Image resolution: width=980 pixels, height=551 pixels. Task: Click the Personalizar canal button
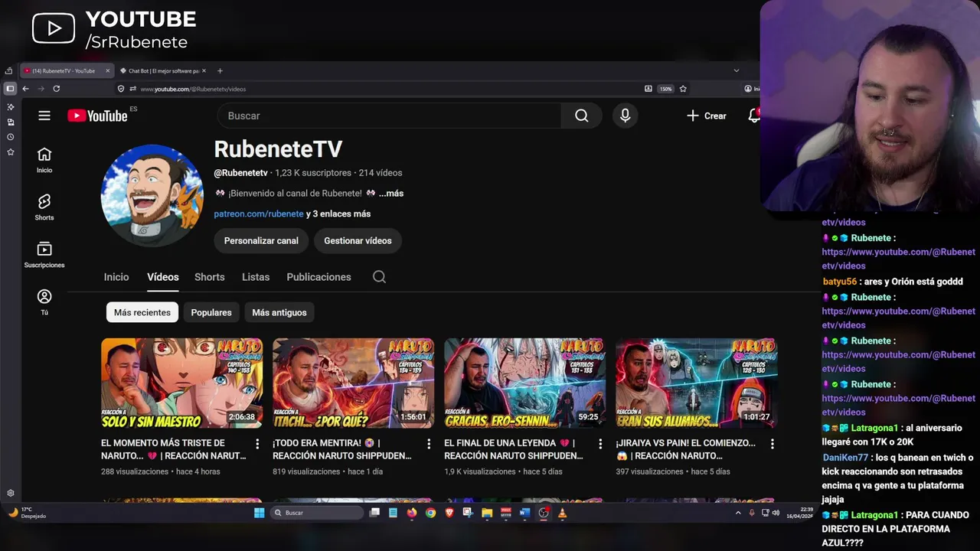pyautogui.click(x=261, y=240)
